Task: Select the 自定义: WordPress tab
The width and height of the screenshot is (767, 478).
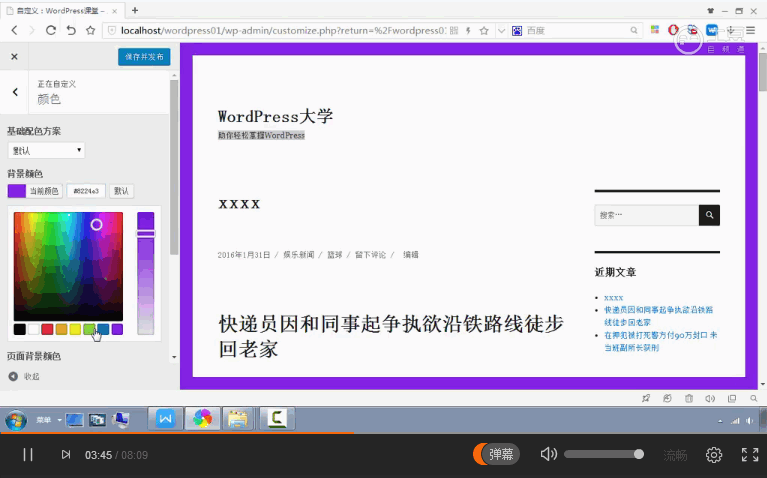Action: [62, 10]
